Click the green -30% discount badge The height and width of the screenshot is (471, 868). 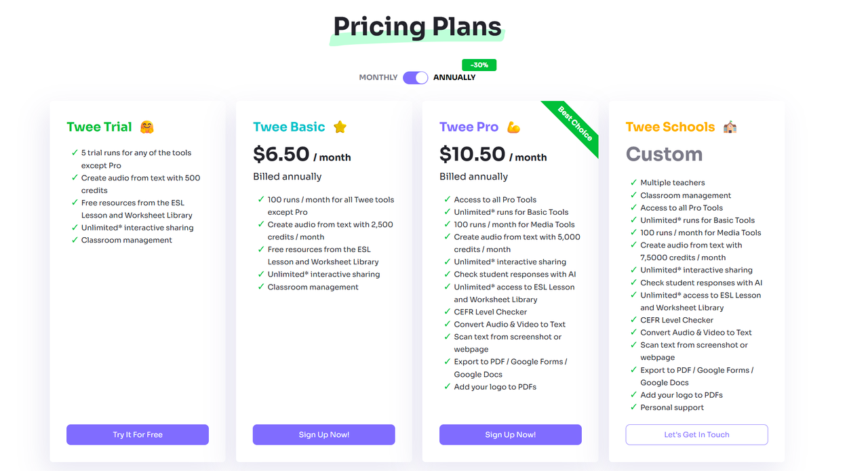[x=479, y=65]
